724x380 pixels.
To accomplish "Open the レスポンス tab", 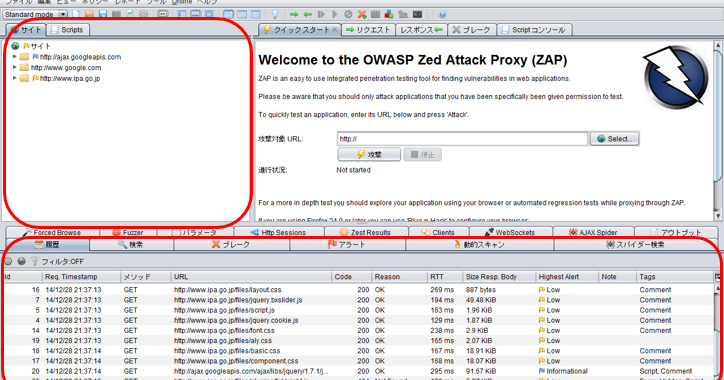I will tap(421, 30).
